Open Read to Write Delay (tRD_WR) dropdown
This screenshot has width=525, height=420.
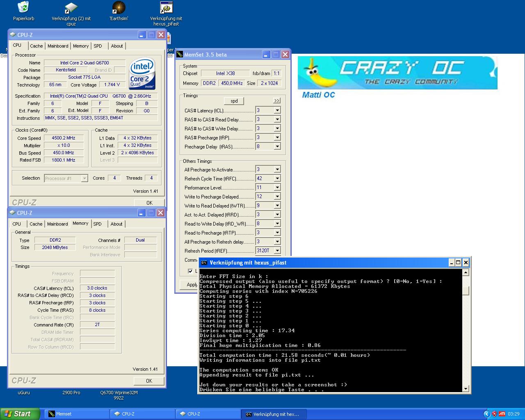277,224
